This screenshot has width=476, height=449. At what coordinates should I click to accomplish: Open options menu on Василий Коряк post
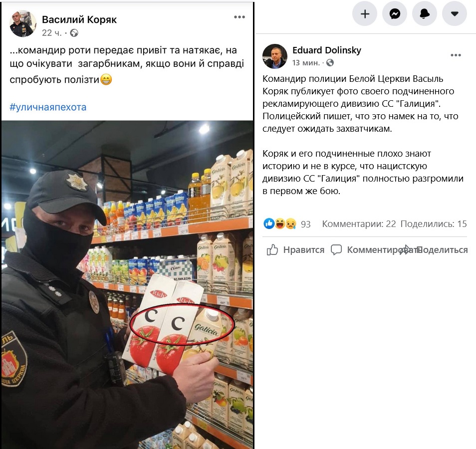[239, 17]
